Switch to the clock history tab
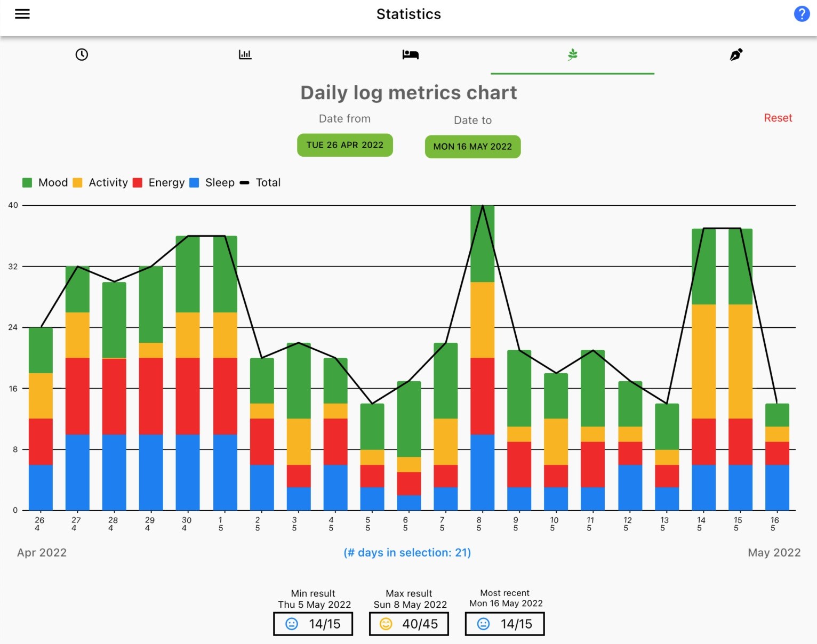The image size is (817, 644). 82,54
